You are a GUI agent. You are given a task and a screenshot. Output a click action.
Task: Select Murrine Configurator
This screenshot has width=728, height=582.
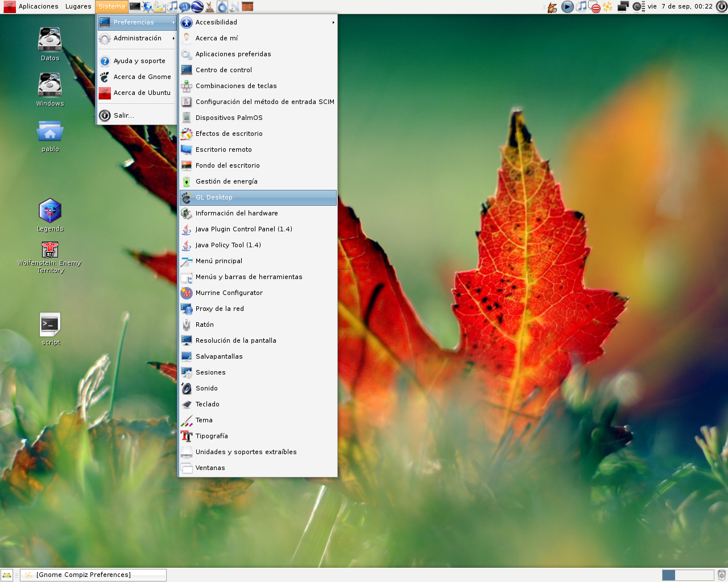click(258, 293)
